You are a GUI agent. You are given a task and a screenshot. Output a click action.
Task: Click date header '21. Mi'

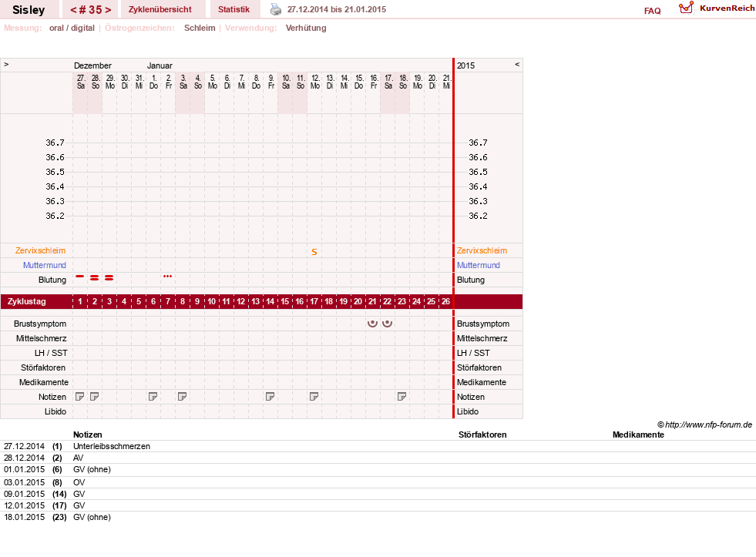446,82
